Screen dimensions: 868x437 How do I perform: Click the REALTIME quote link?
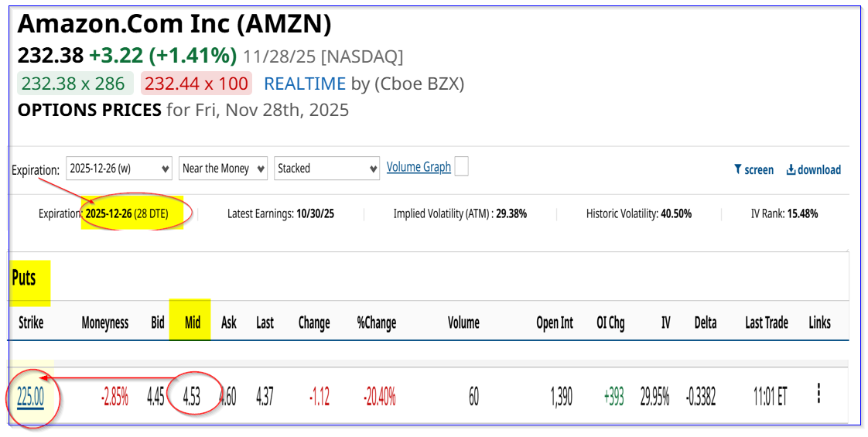pyautogui.click(x=305, y=84)
